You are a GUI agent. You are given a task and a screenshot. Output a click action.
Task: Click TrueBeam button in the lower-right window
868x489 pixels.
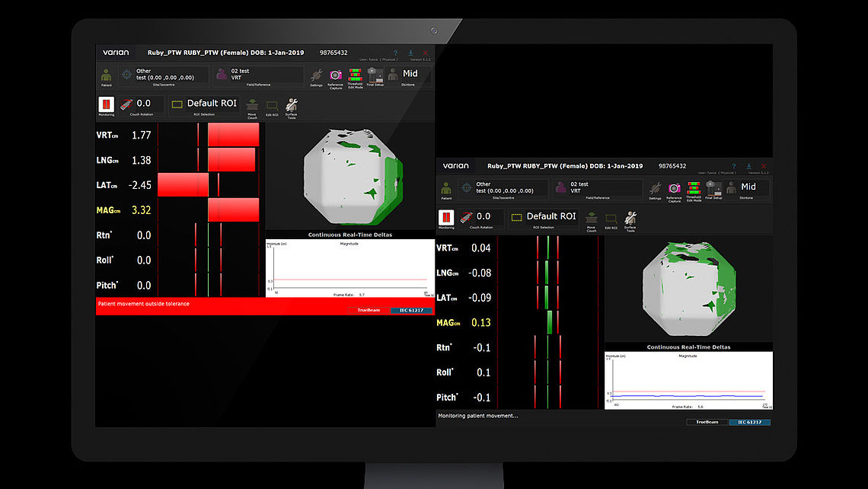coord(707,422)
